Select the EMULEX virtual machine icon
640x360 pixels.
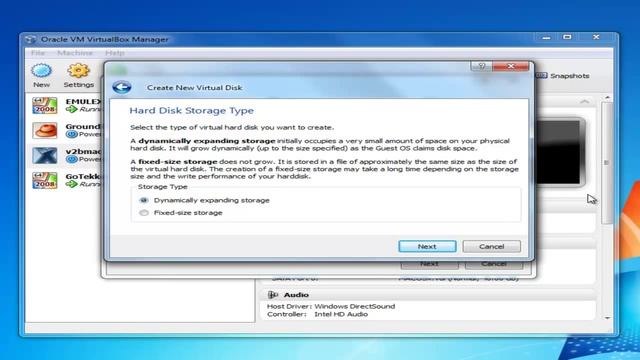45,105
